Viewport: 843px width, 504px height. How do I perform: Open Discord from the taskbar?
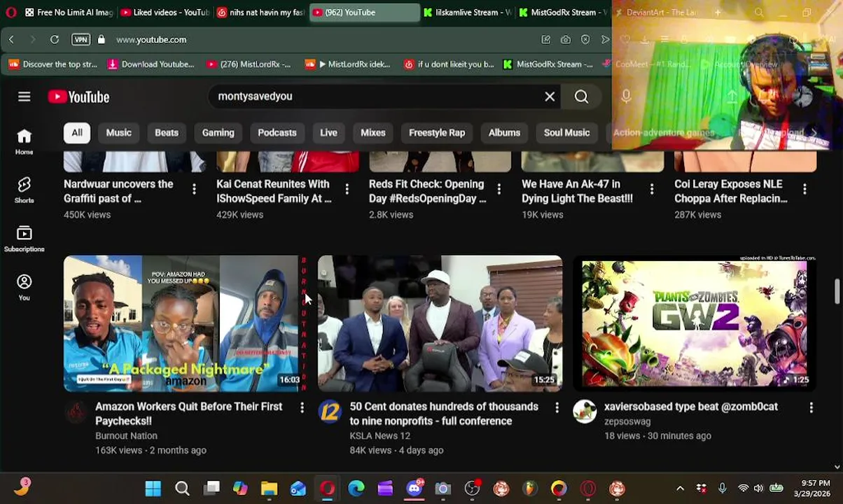point(414,489)
